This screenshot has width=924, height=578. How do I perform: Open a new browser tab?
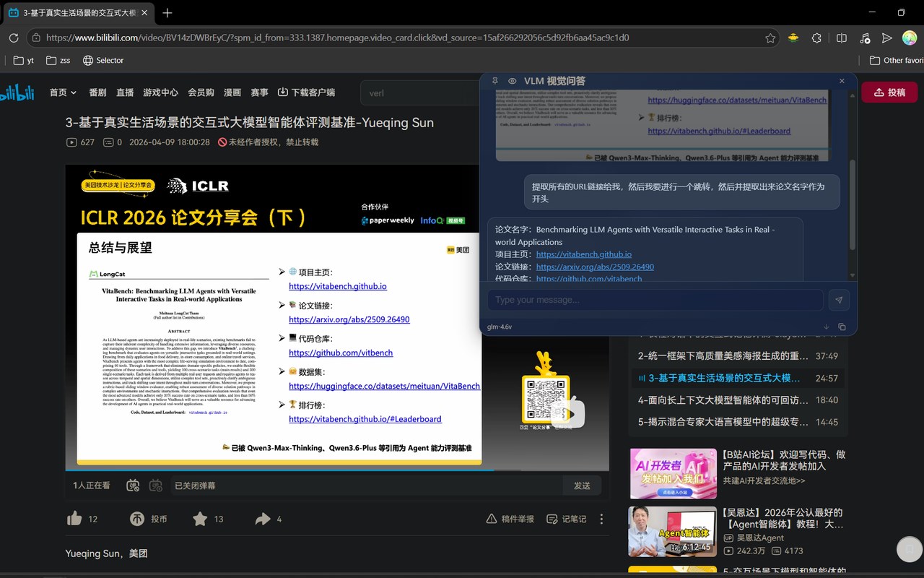pyautogui.click(x=167, y=13)
